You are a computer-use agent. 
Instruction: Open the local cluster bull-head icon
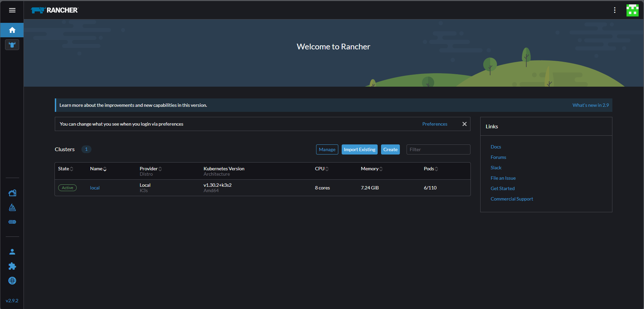coord(12,45)
